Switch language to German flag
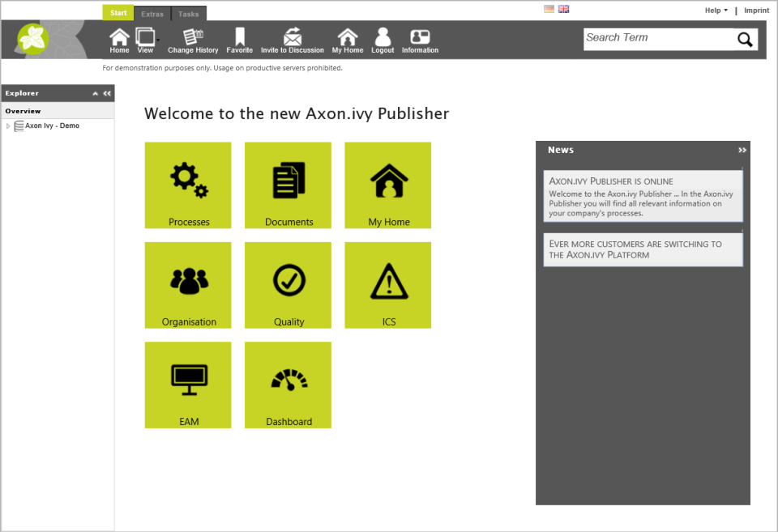The width and height of the screenshot is (778, 532). 549,9
